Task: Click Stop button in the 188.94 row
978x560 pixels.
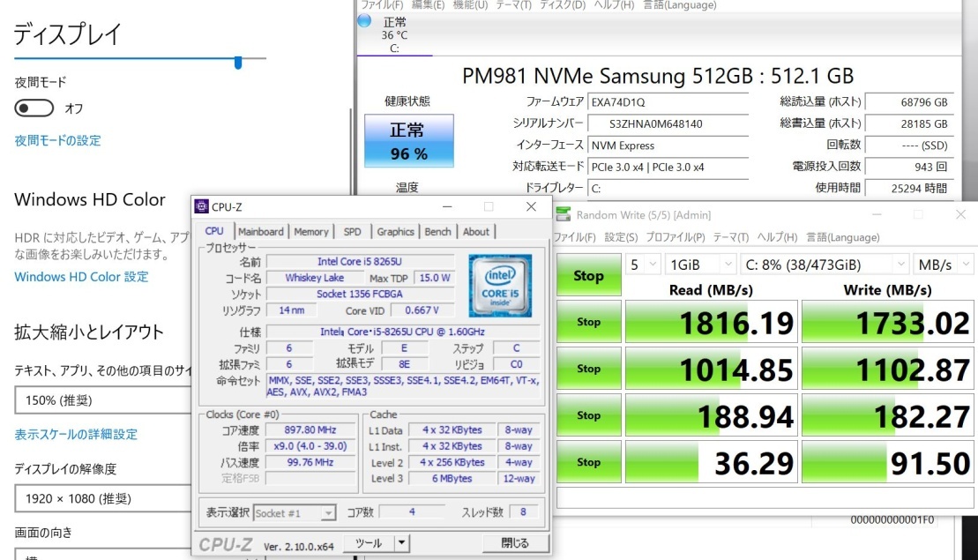Action: pos(588,415)
